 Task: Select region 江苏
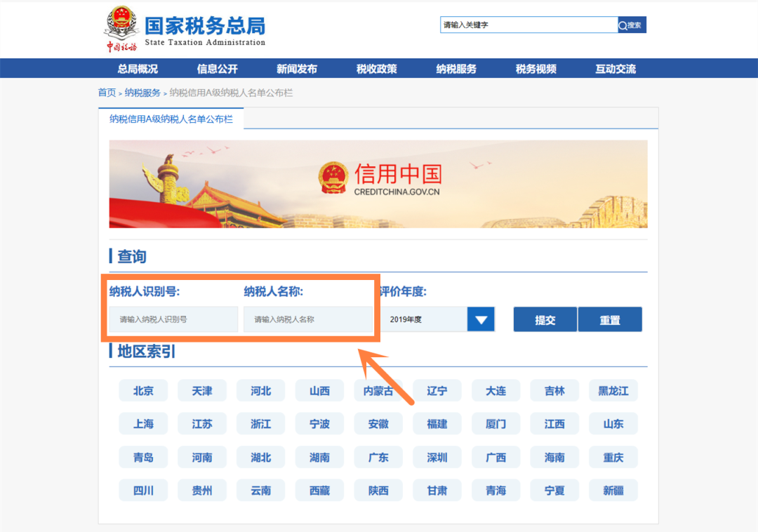coord(202,424)
